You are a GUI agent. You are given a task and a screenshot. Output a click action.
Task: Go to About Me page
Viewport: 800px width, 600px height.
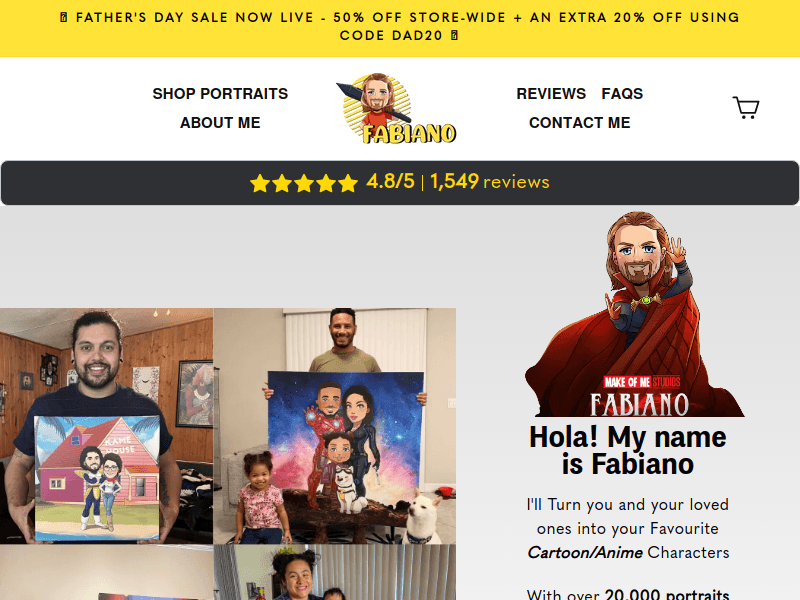point(220,123)
